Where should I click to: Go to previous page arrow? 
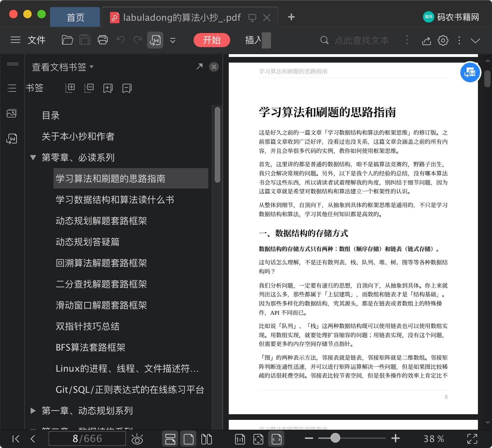pyautogui.click(x=33, y=439)
